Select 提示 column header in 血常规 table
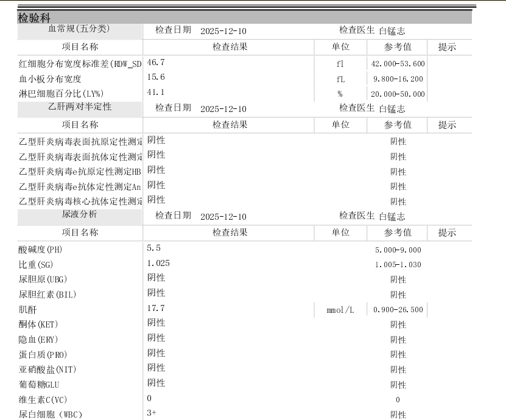Screen dimensions: 506x420 pyautogui.click(x=447, y=47)
